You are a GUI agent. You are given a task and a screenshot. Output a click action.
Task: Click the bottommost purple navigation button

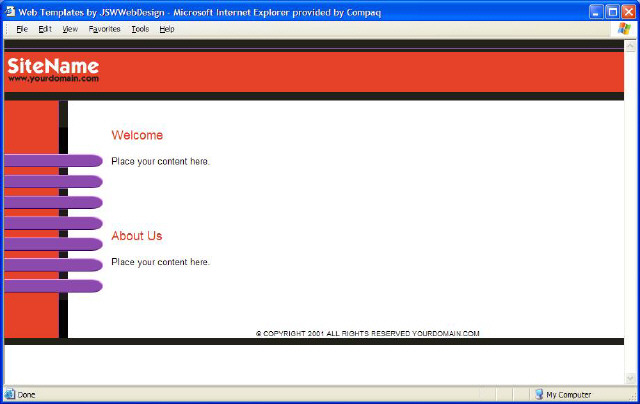tap(52, 287)
